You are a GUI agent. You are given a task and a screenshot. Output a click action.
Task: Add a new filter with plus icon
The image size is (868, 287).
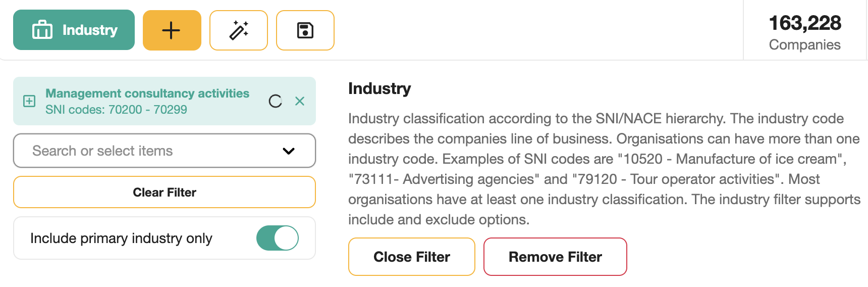[172, 30]
